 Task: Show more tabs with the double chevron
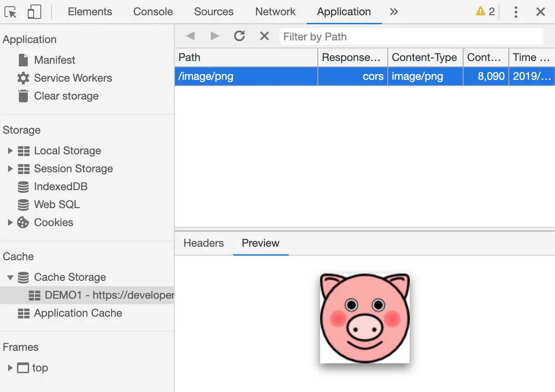pyautogui.click(x=394, y=12)
